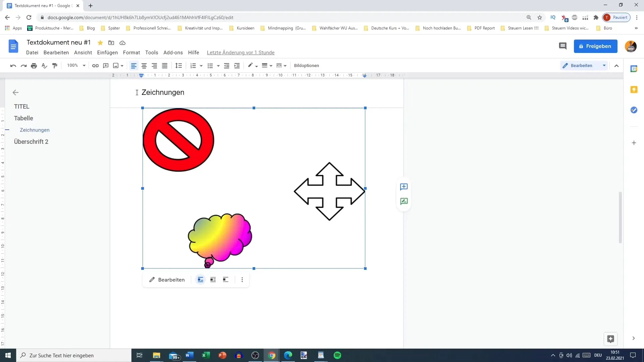
Task: Decrease indent with the toolbar icon
Action: (x=227, y=66)
